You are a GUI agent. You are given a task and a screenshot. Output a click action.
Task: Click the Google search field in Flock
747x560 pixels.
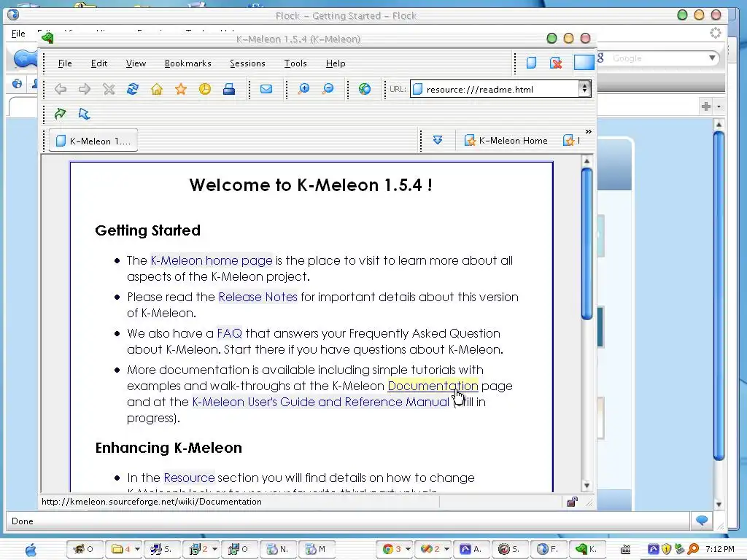(657, 58)
